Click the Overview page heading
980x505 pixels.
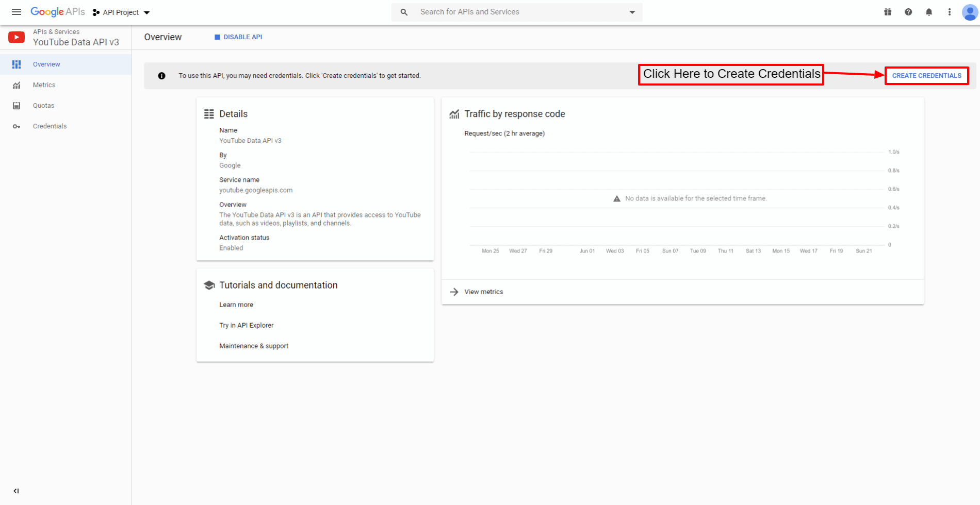[163, 37]
